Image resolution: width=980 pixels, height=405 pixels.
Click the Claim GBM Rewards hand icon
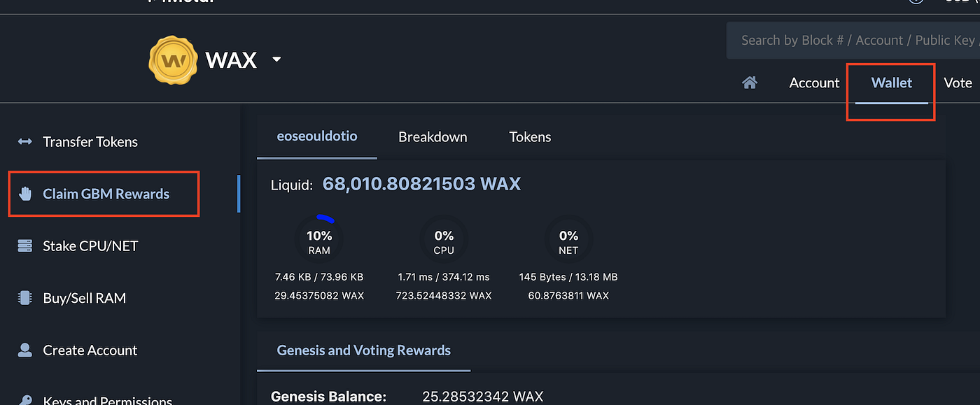click(x=25, y=194)
